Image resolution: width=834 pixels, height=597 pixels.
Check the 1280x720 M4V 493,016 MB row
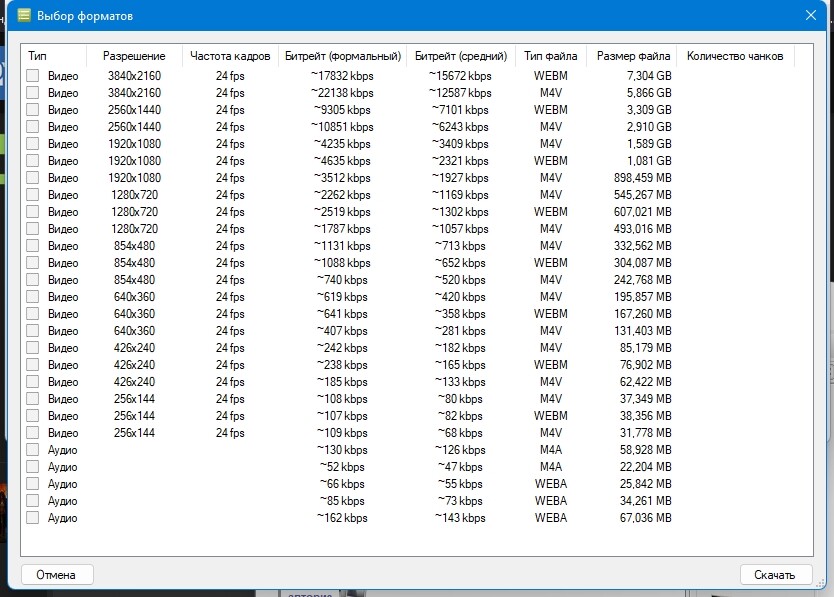[x=32, y=229]
